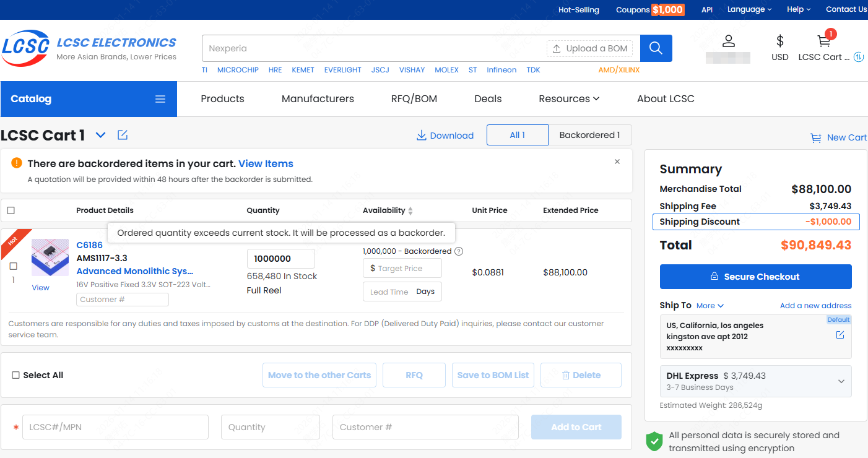Click the USD currency dollar icon
Viewport: 868px width, 458px height.
tap(779, 41)
